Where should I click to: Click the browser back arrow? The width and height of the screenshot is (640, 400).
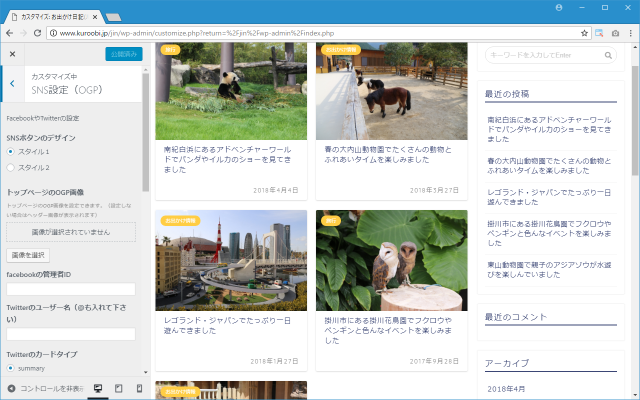(x=10, y=33)
